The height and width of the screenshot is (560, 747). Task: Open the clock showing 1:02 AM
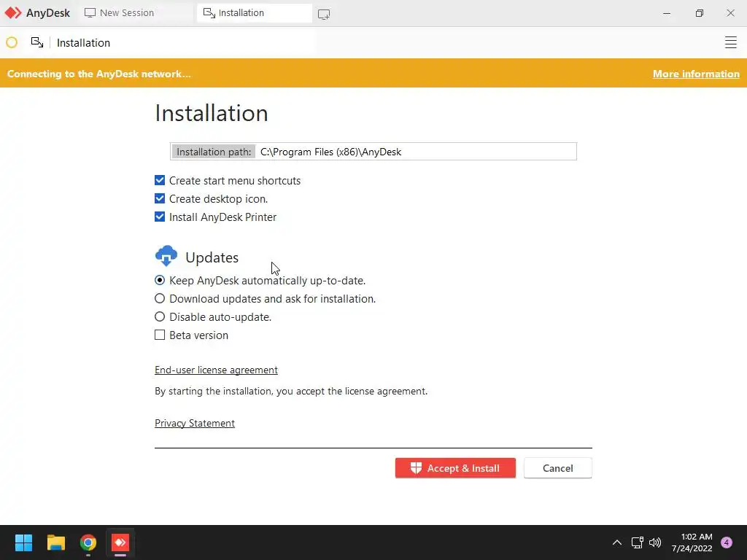pyautogui.click(x=692, y=542)
